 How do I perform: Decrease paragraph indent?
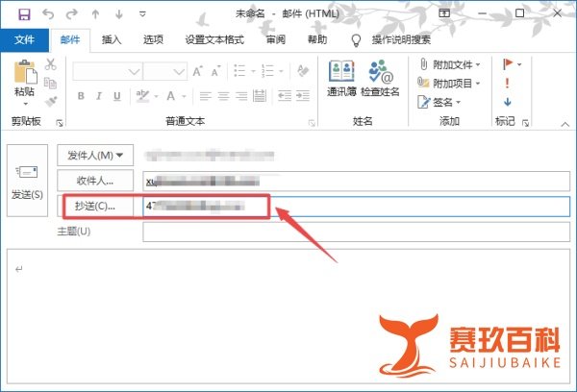click(285, 96)
